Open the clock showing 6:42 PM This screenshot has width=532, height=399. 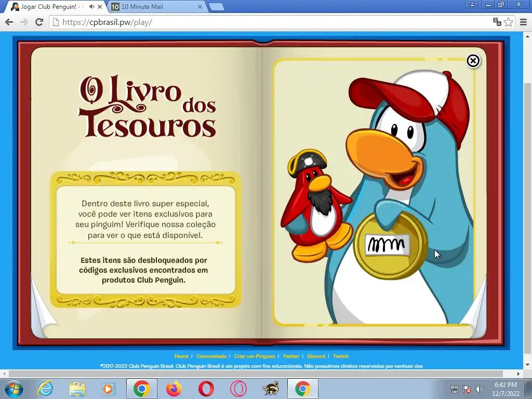coord(506,389)
